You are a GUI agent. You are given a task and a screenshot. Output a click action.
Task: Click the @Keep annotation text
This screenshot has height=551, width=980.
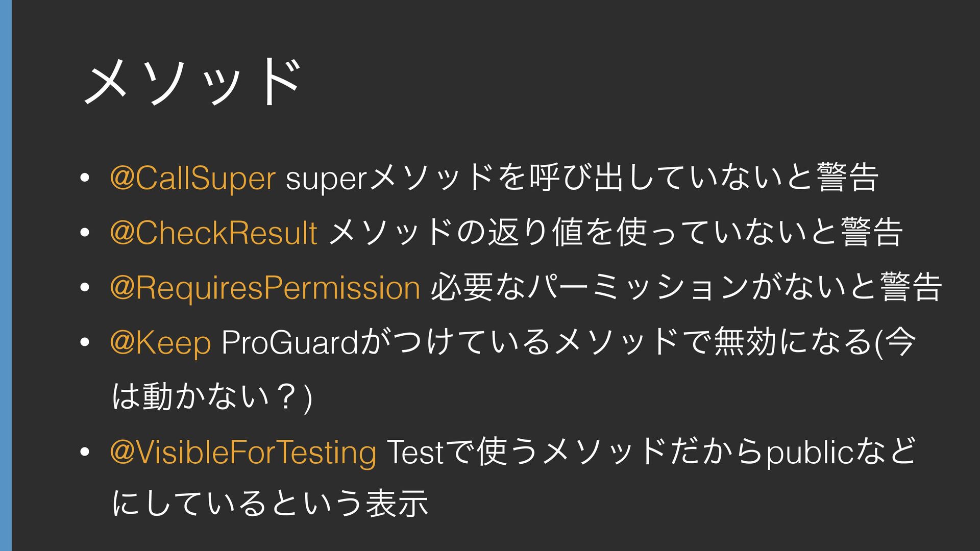(160, 343)
